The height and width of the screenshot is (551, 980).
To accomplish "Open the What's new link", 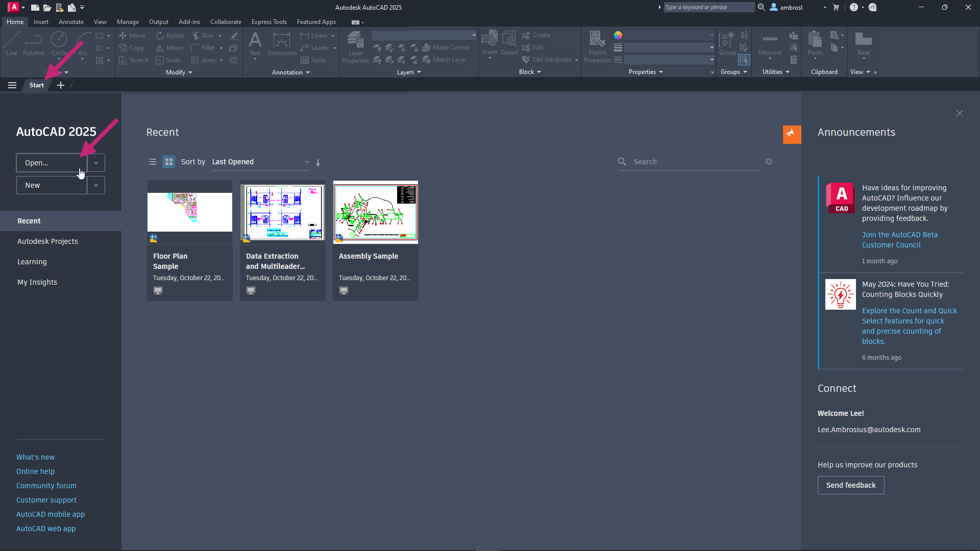I will click(x=35, y=457).
